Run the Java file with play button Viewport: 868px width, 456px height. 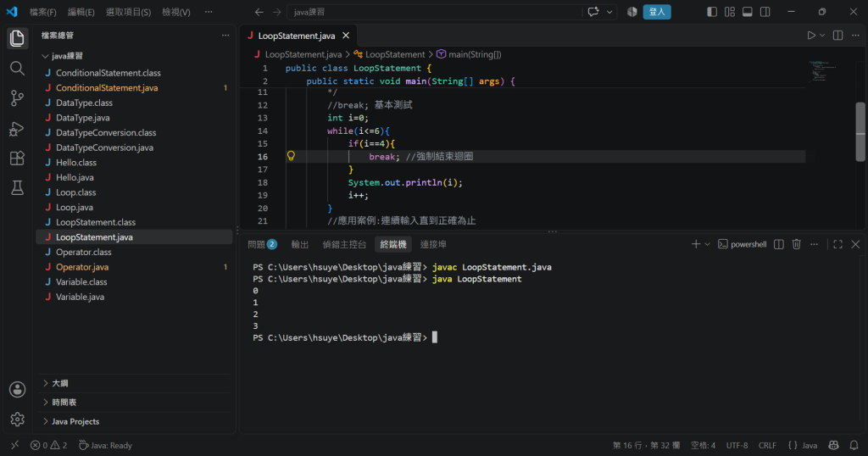811,36
